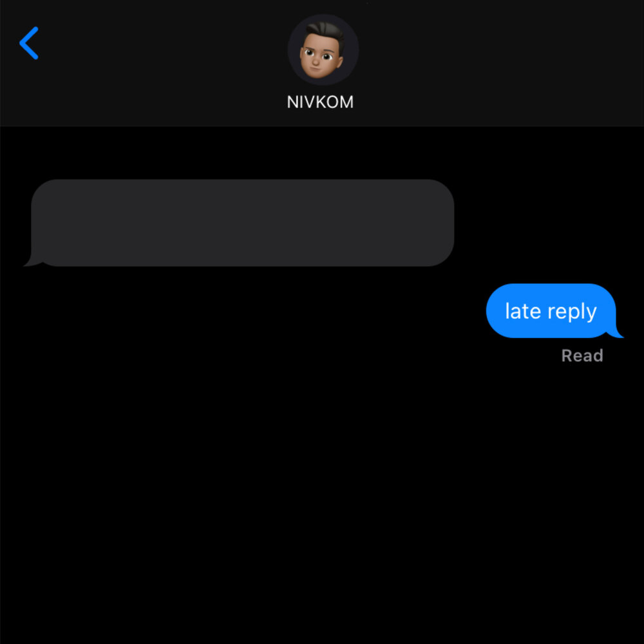Click the word "late" in the sent message

click(x=523, y=311)
